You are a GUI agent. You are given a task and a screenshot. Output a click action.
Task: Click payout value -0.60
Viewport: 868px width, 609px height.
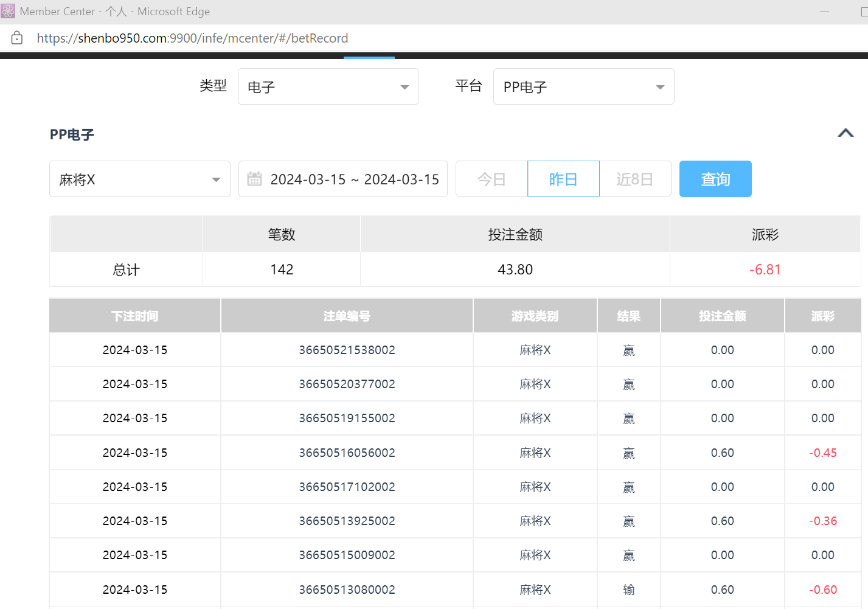[x=823, y=590]
